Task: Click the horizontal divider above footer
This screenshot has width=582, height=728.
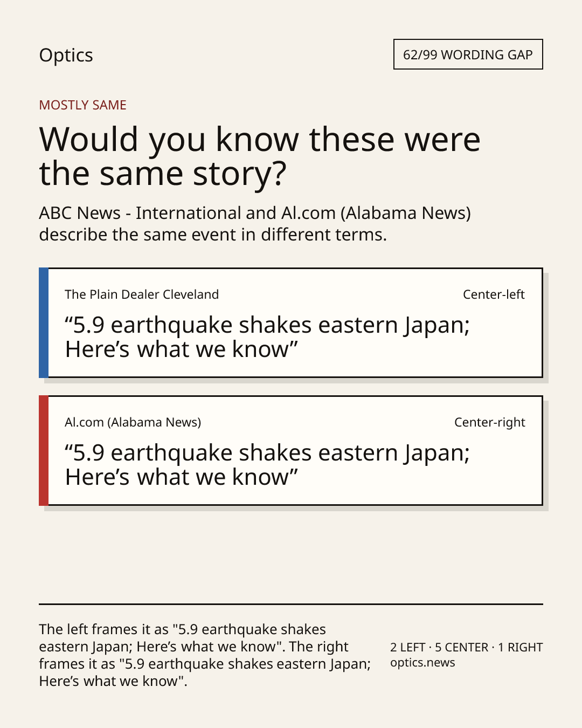Action: point(291,604)
